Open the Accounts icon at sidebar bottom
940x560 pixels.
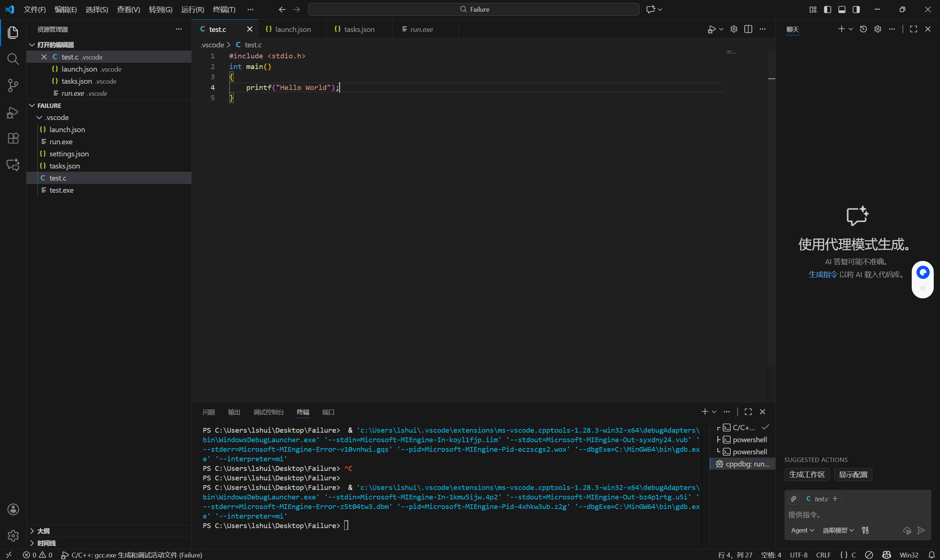tap(13, 509)
